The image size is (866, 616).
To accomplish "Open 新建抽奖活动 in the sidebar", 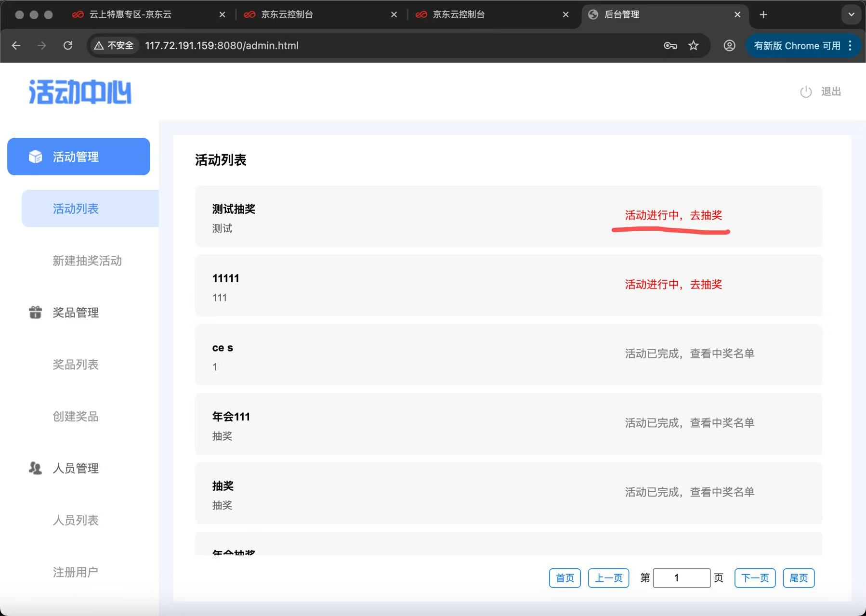I will coord(87,261).
